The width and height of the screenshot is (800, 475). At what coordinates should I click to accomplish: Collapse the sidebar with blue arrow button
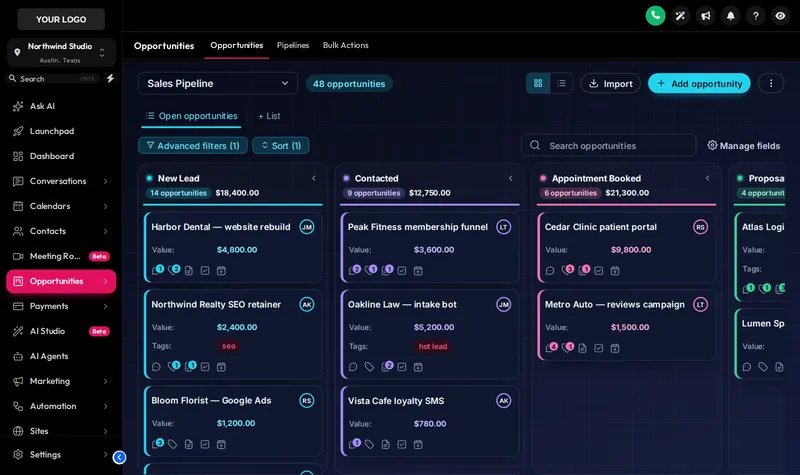click(x=119, y=457)
